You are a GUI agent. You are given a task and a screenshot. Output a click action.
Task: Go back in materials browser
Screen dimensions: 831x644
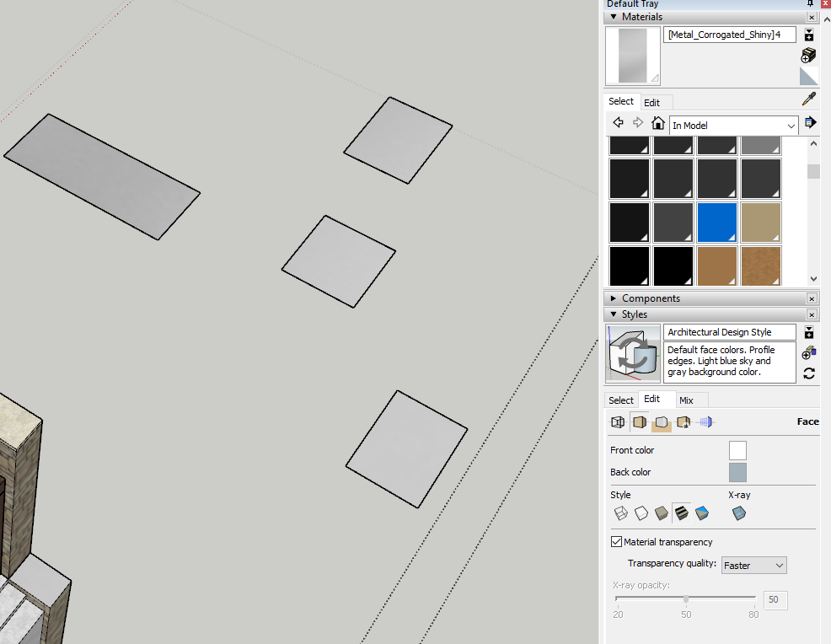pos(618,123)
